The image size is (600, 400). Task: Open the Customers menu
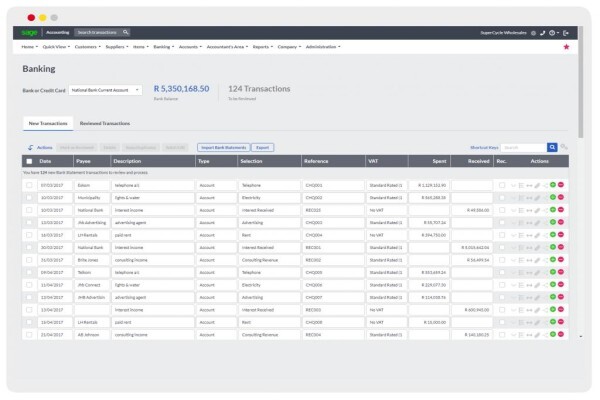(x=88, y=47)
